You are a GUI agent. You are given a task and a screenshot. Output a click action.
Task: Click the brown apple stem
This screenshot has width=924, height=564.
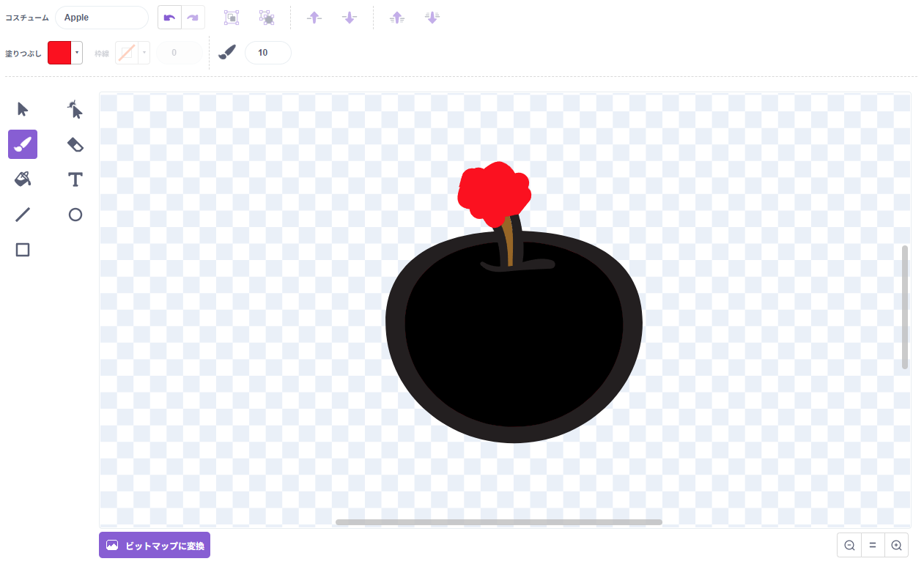point(509,242)
